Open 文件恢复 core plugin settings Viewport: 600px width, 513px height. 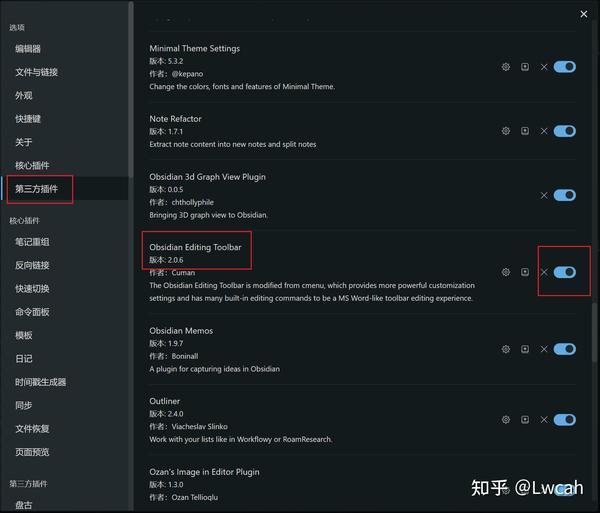click(32, 428)
